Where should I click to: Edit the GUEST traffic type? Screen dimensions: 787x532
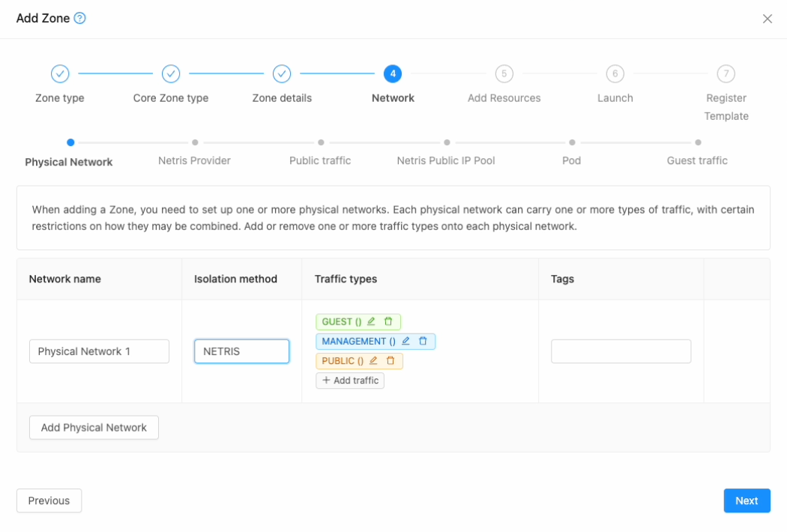(371, 321)
